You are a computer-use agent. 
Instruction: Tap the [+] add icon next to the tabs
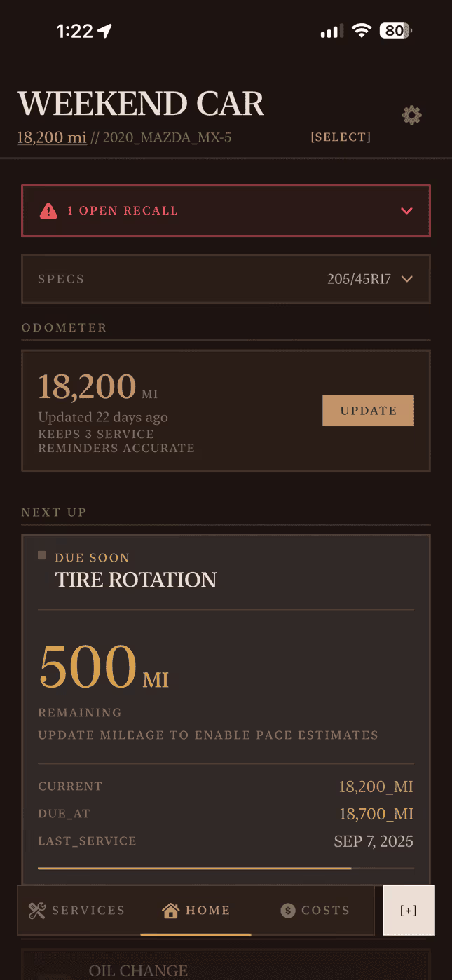[409, 910]
